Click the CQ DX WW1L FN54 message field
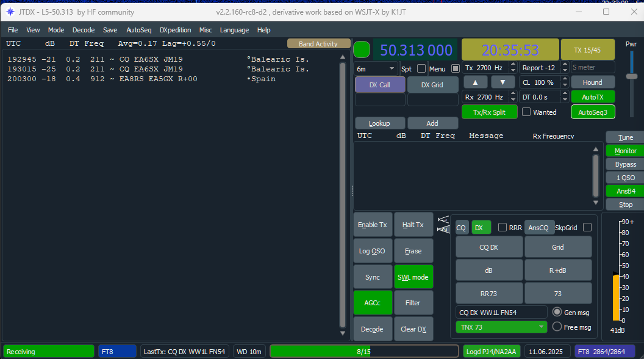 (501, 312)
